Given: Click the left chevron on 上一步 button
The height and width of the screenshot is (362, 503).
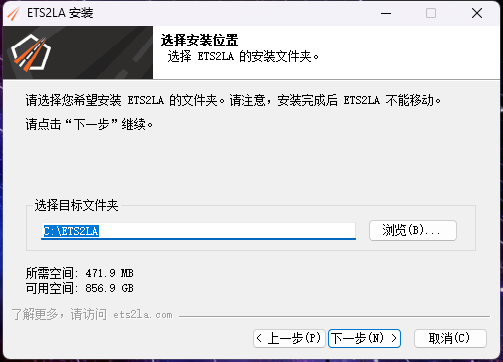Looking at the screenshot, I should point(259,338).
